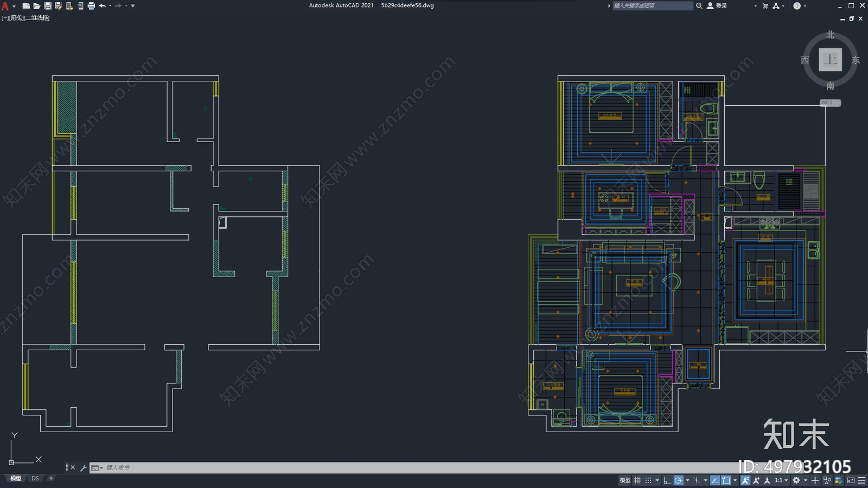Toggle polar tracking in status bar

(679, 480)
